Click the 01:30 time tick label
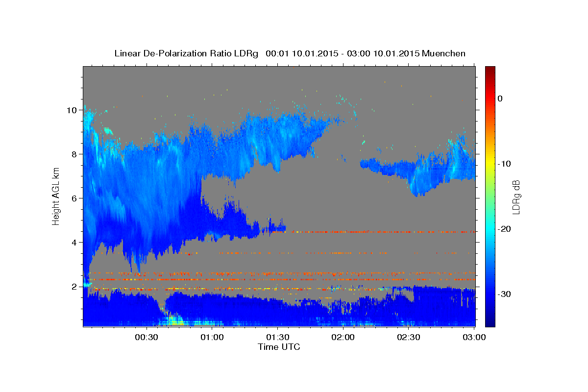588x392 pixels. coord(278,337)
